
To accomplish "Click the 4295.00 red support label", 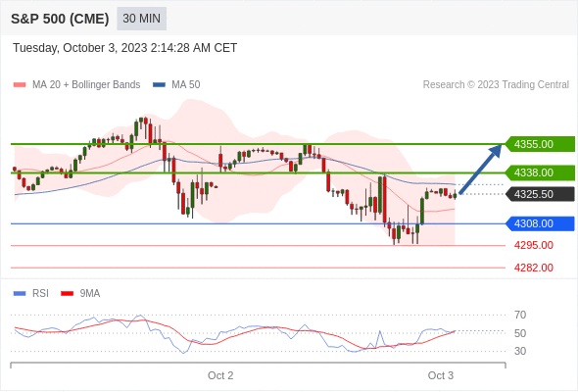I will (534, 245).
